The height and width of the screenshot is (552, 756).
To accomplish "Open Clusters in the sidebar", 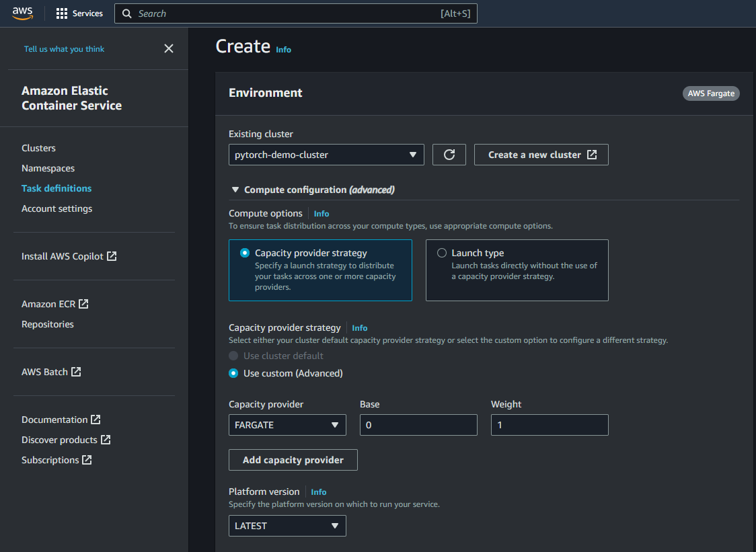I will pyautogui.click(x=38, y=148).
